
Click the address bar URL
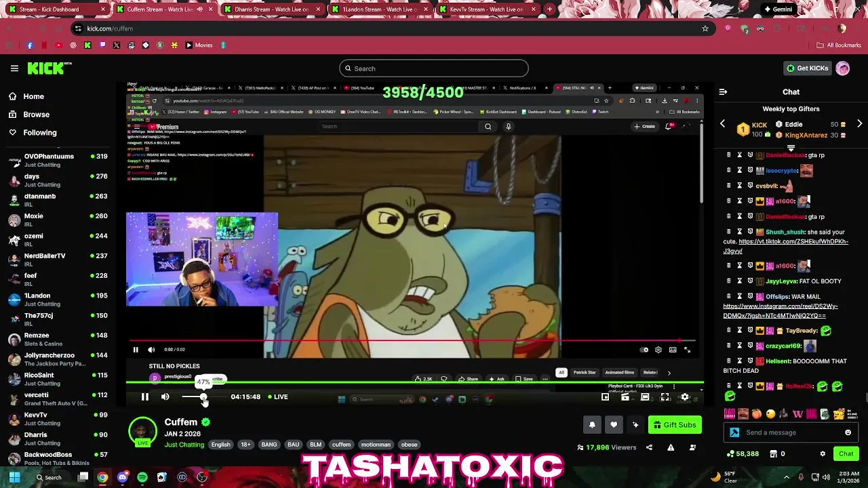[x=110, y=28]
